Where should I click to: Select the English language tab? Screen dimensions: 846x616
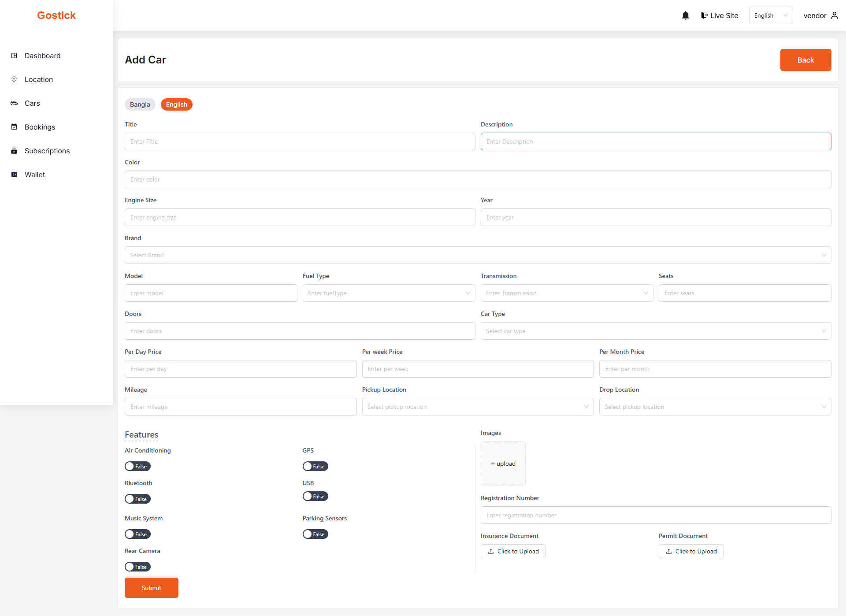tap(176, 104)
